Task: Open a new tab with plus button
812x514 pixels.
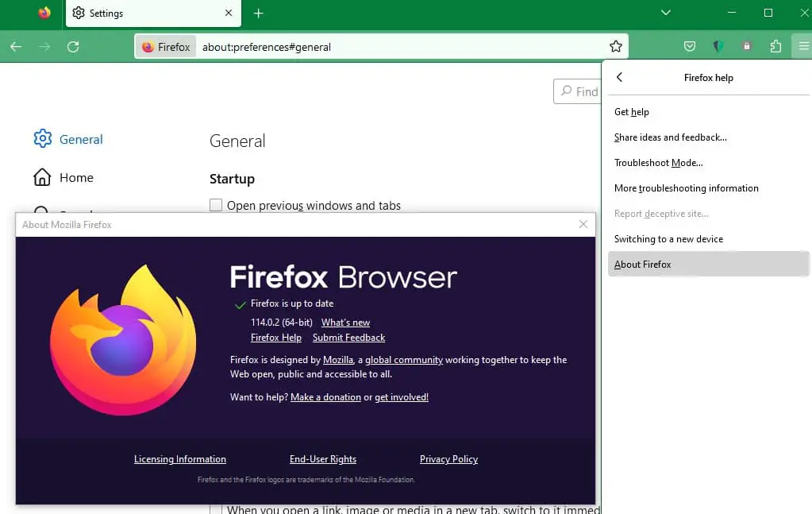Action: coord(259,13)
